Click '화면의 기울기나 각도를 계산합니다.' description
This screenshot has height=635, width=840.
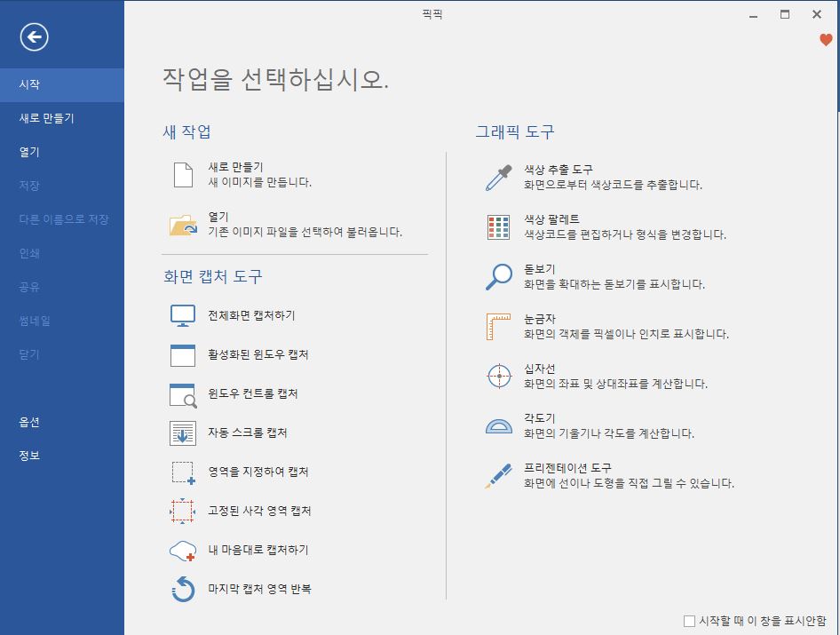[609, 434]
